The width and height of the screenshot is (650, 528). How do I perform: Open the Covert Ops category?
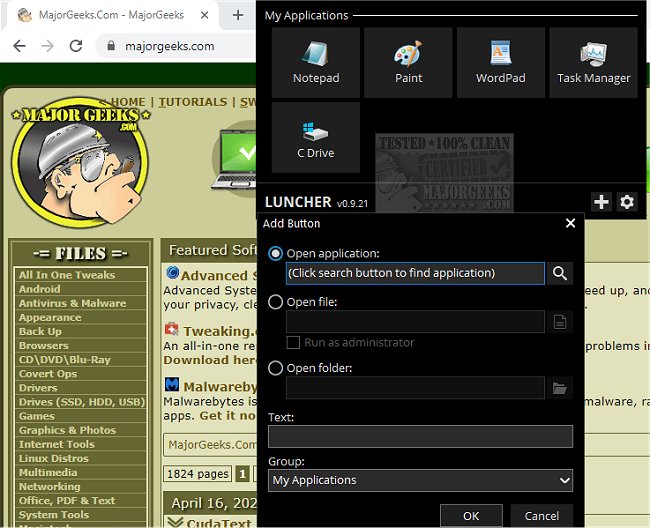[x=81, y=374]
